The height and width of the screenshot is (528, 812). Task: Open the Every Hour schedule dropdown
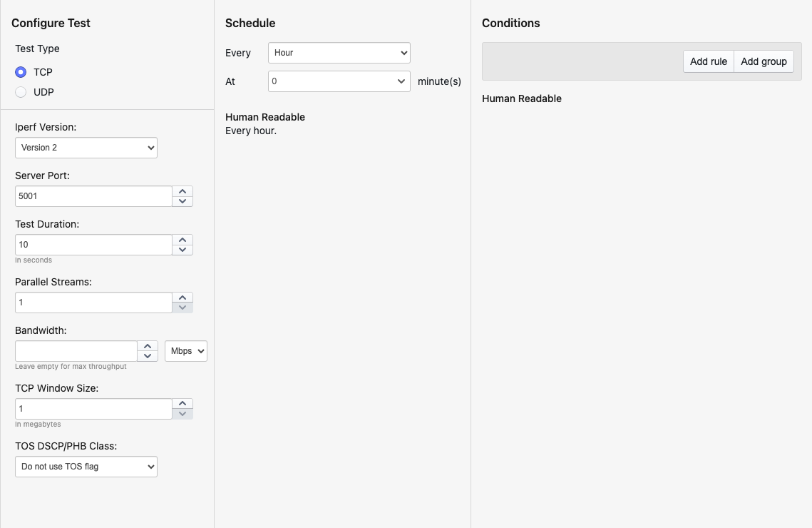tap(339, 53)
